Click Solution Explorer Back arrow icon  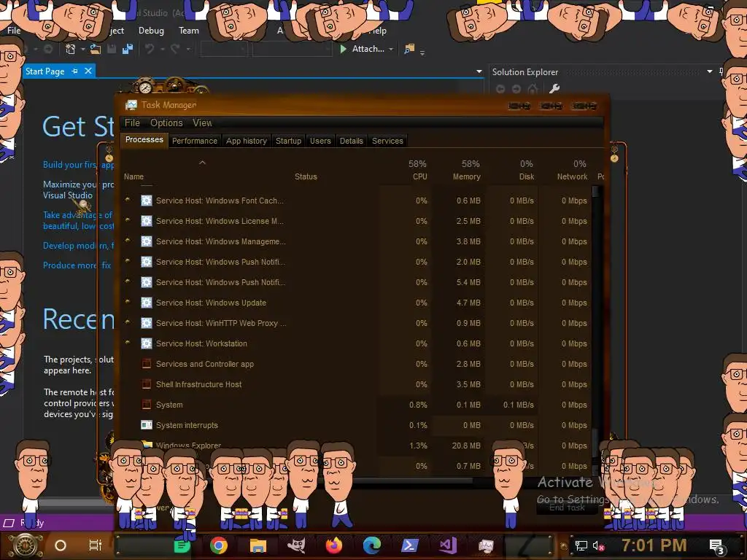tap(500, 88)
